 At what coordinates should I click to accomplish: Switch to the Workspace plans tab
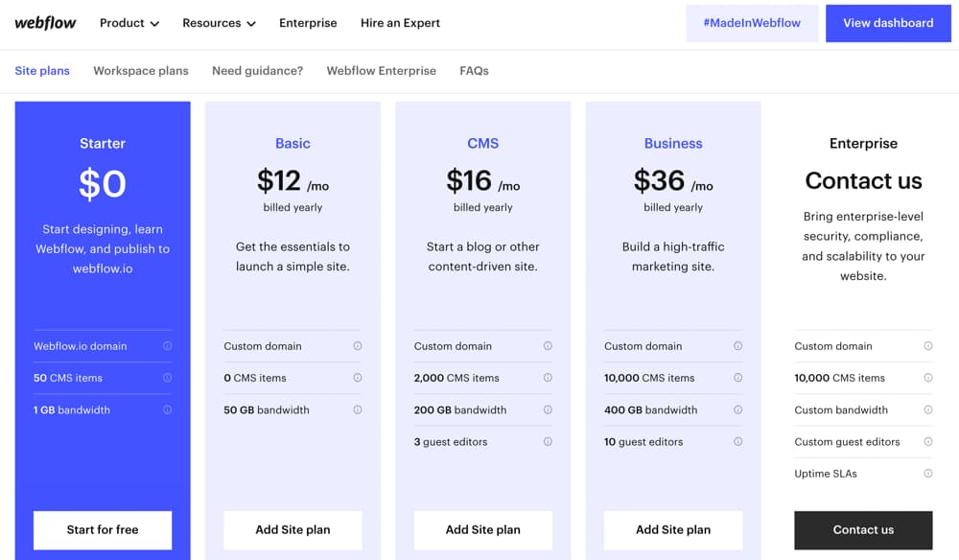click(140, 70)
